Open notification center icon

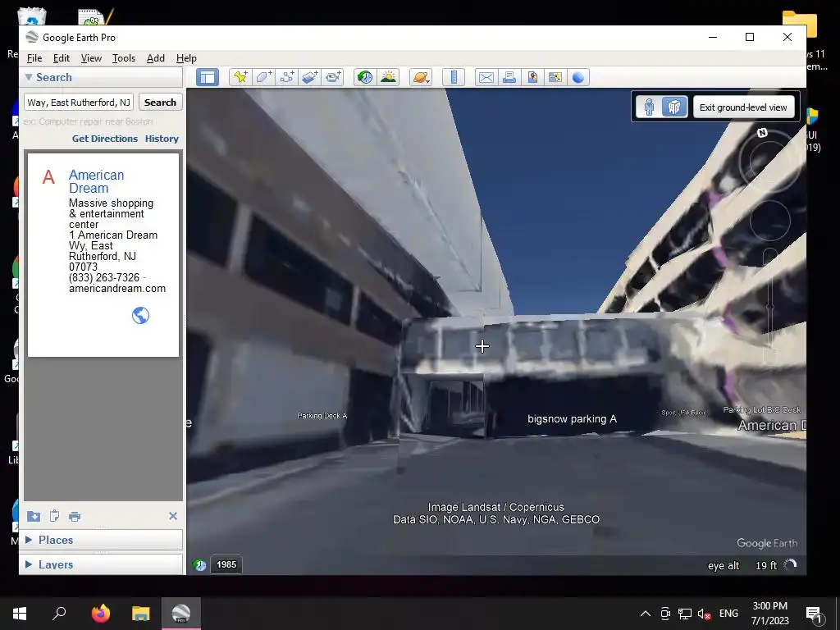tap(814, 614)
